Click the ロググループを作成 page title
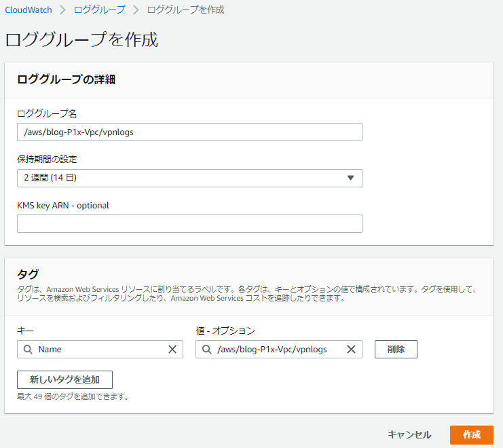This screenshot has width=503, height=448. (81, 40)
